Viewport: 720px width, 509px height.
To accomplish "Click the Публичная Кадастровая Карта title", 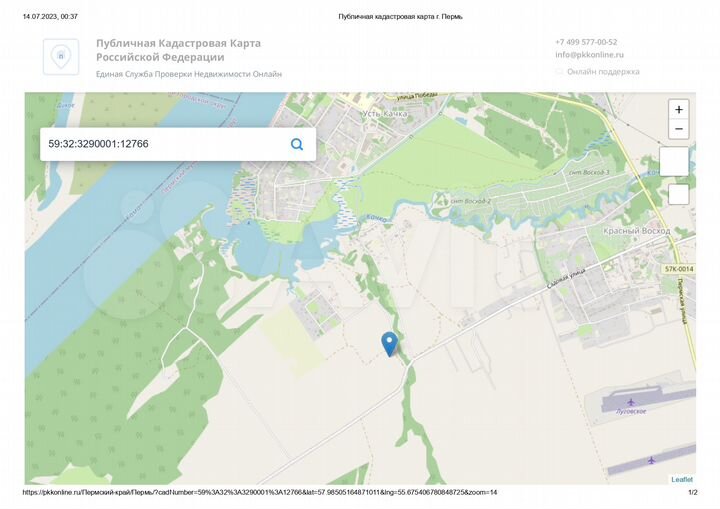I will point(178,50).
